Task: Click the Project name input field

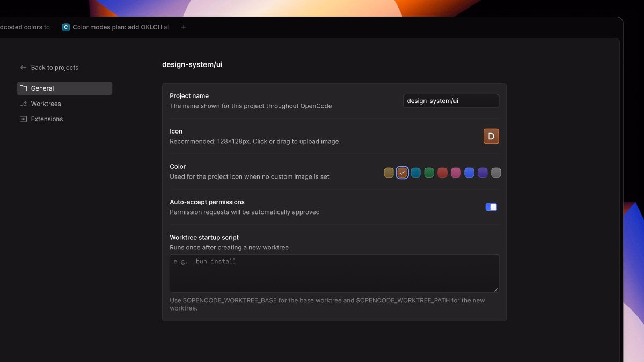Action: tap(451, 101)
